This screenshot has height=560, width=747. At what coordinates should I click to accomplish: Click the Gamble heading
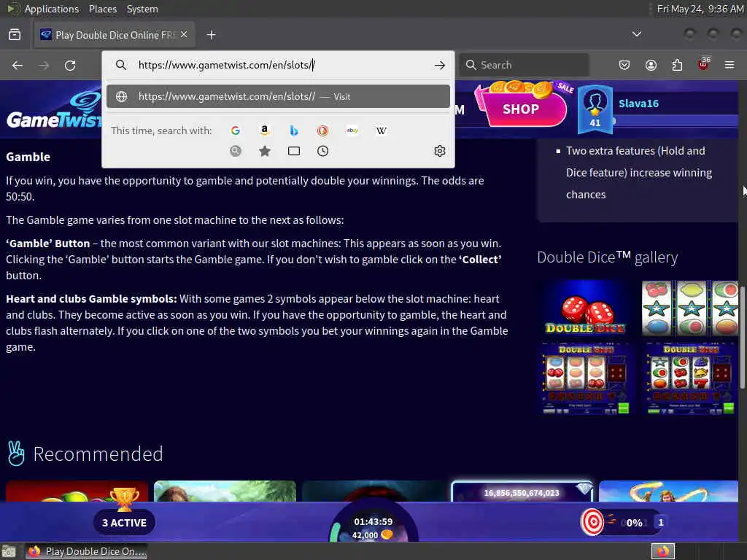tap(28, 157)
